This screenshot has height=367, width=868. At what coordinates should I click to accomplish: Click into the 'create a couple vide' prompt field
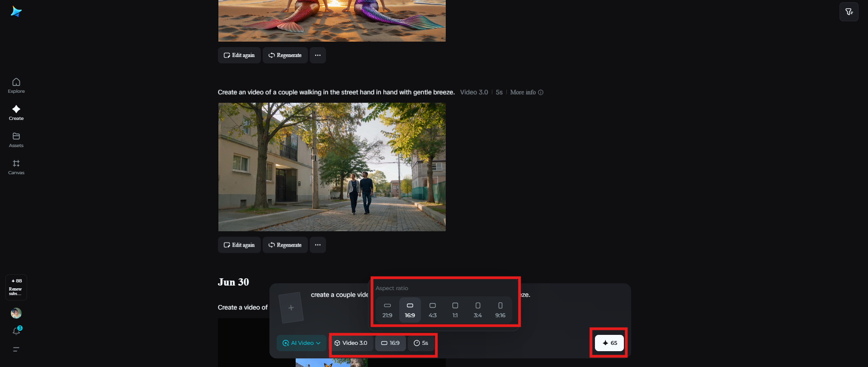point(340,295)
